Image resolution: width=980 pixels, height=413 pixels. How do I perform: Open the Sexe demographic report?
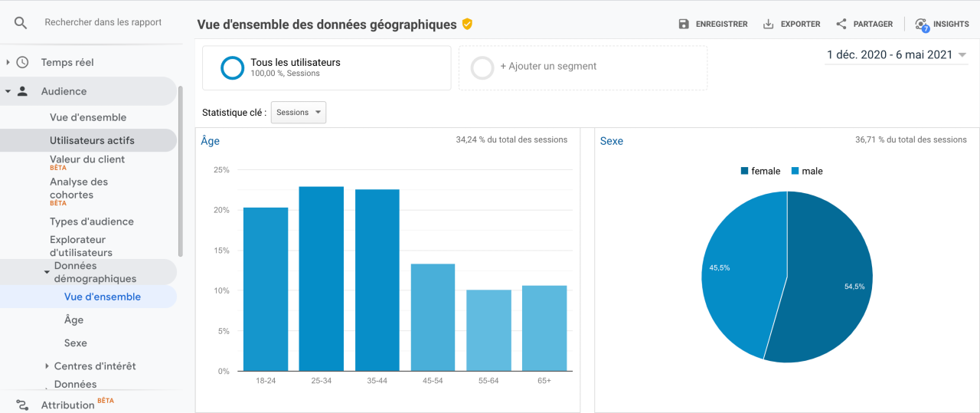(76, 343)
